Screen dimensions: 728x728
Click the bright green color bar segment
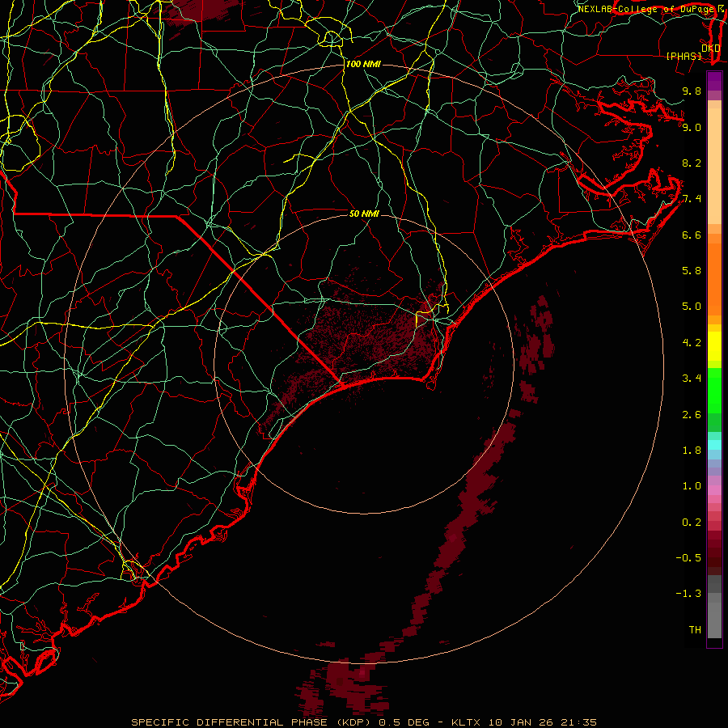pyautogui.click(x=714, y=391)
